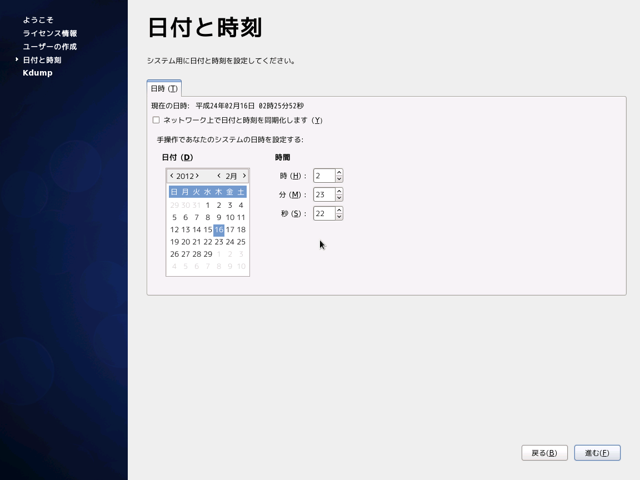Select February 1 in calendar
Screen dimensions: 640x480
pyautogui.click(x=208, y=205)
